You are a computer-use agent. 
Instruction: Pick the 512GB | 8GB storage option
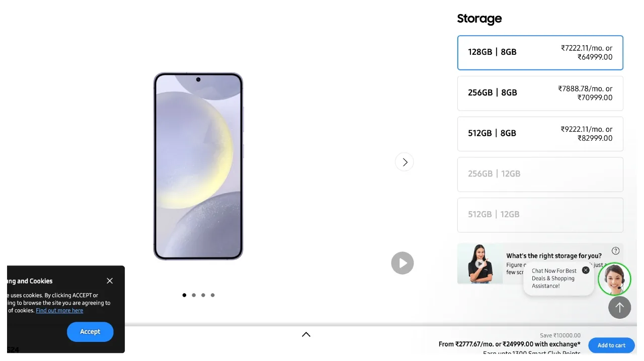click(x=540, y=134)
